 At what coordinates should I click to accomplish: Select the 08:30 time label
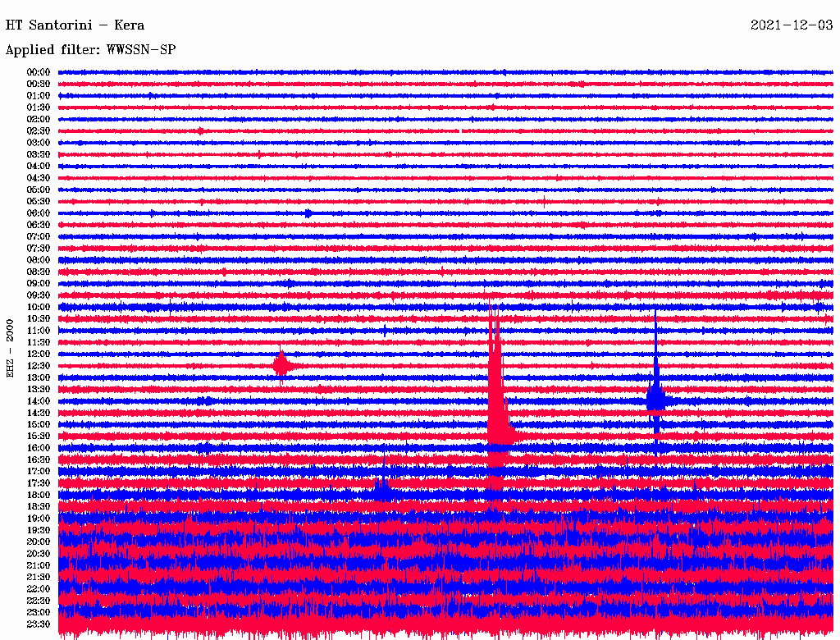point(39,272)
